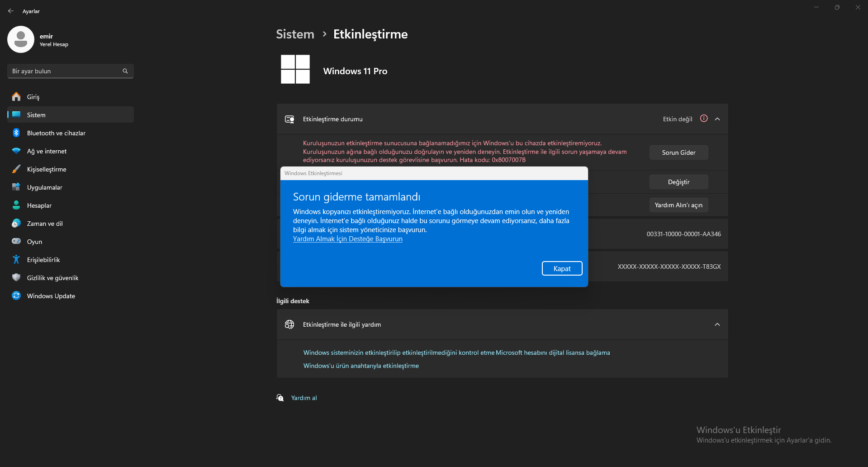The width and height of the screenshot is (868, 467).
Task: Click the Etkinleştirme durumu certificate icon
Action: click(289, 119)
